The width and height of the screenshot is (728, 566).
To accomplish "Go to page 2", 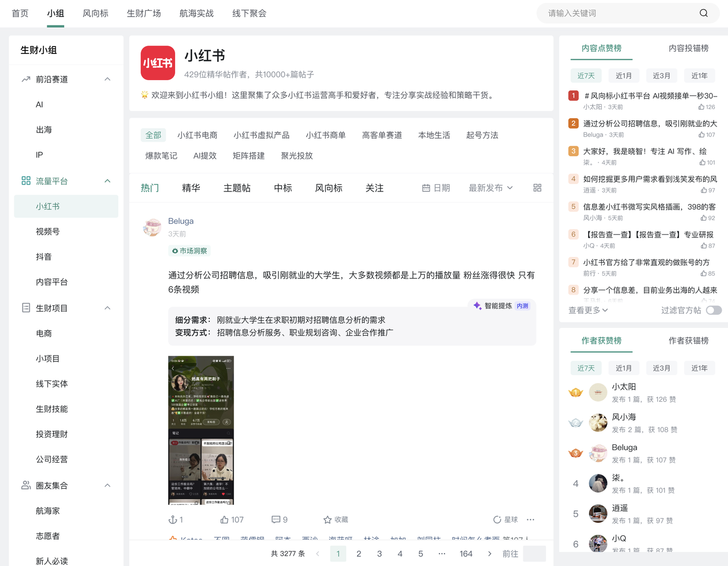I will (359, 553).
